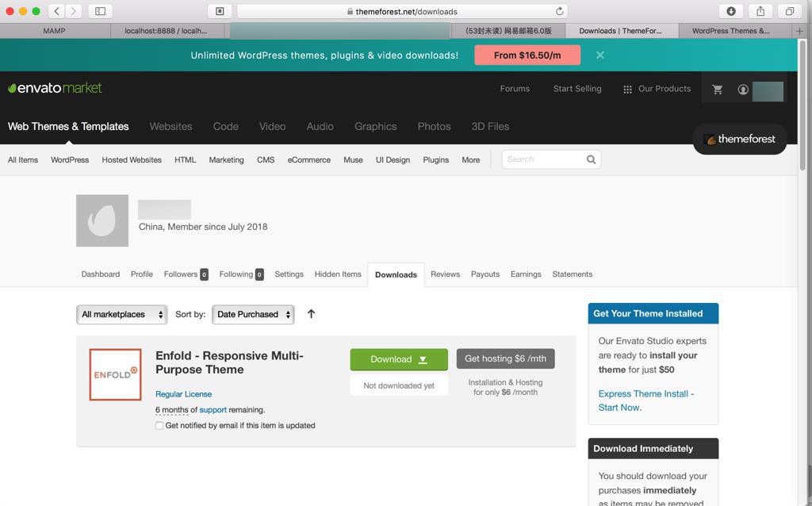
Task: Open the Photos marketplace menu
Action: [434, 126]
